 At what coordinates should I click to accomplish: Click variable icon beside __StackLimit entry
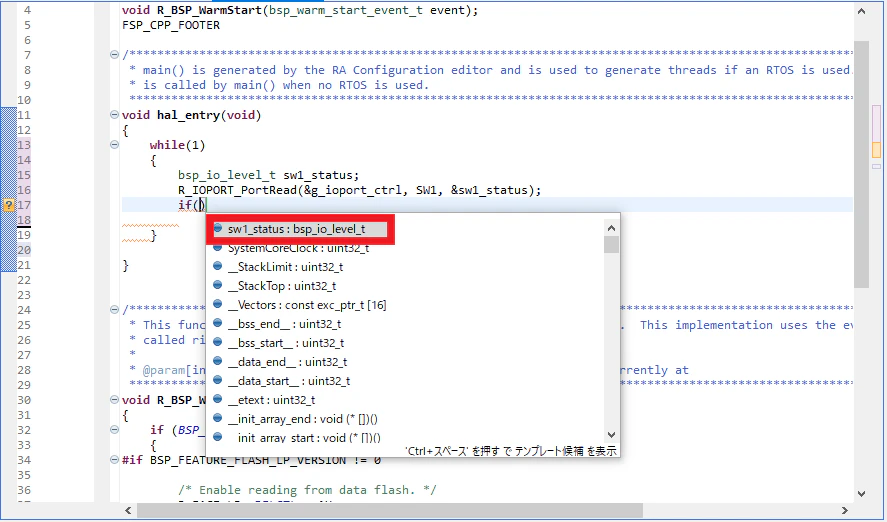point(217,266)
